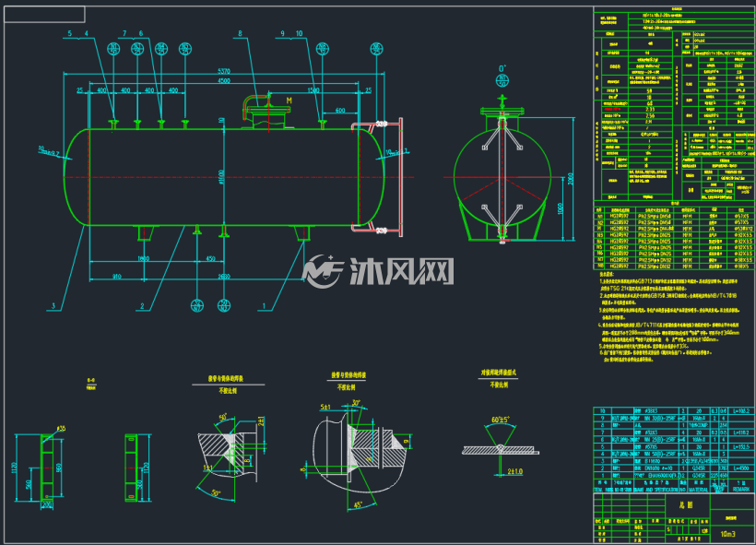Select the 2000 height dimension in end view

571,179
